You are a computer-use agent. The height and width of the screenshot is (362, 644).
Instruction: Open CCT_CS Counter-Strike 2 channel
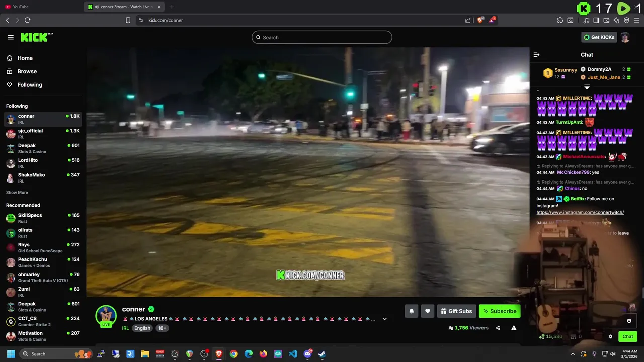(43, 321)
